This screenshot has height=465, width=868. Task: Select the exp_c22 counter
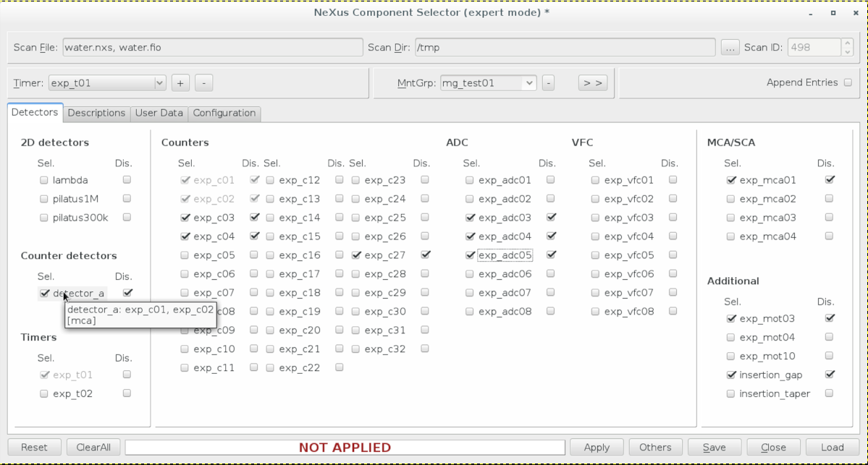270,368
